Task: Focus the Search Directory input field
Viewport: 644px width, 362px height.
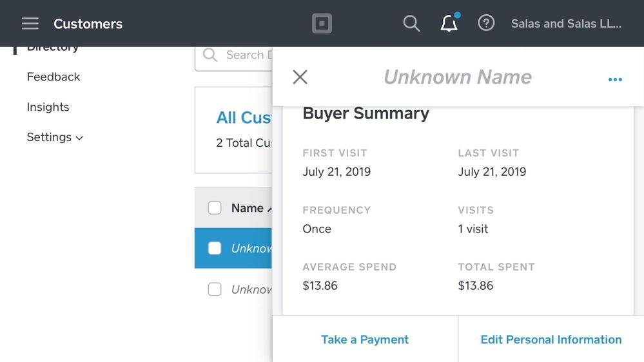Action: click(248, 55)
